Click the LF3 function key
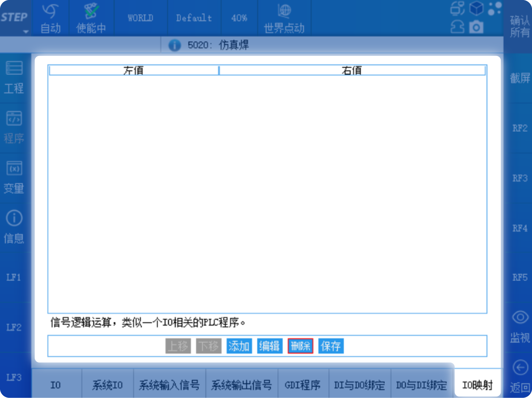 [14, 377]
